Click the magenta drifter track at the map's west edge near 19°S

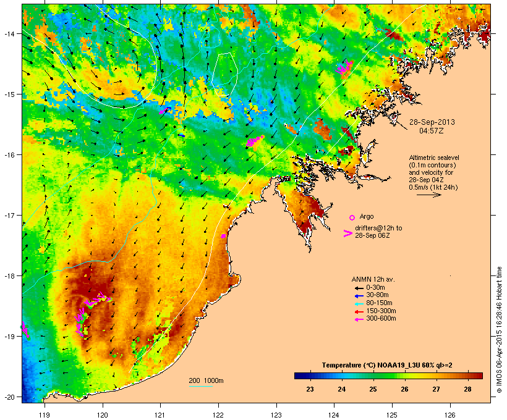pos(25,330)
